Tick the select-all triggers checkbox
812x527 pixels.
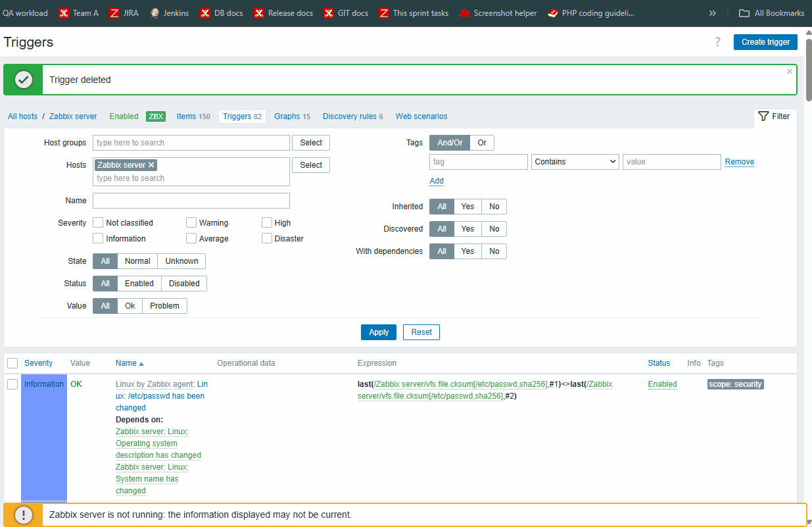[12, 363]
